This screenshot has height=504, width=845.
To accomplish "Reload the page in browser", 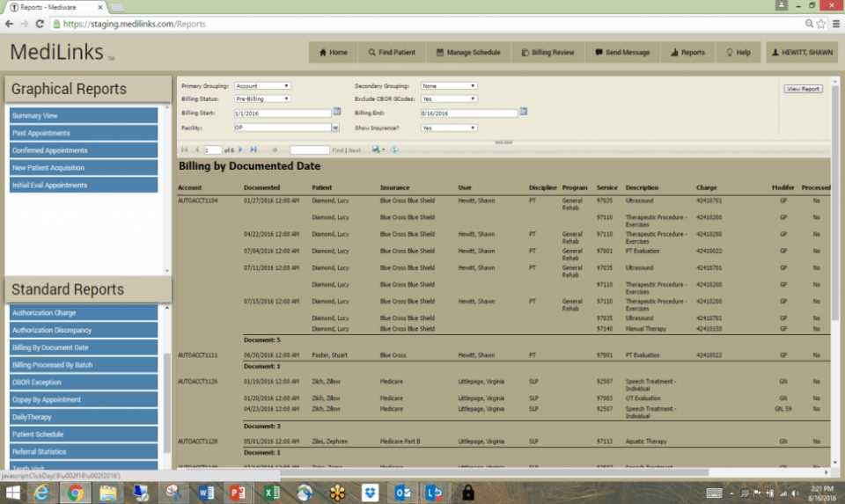I will (40, 24).
